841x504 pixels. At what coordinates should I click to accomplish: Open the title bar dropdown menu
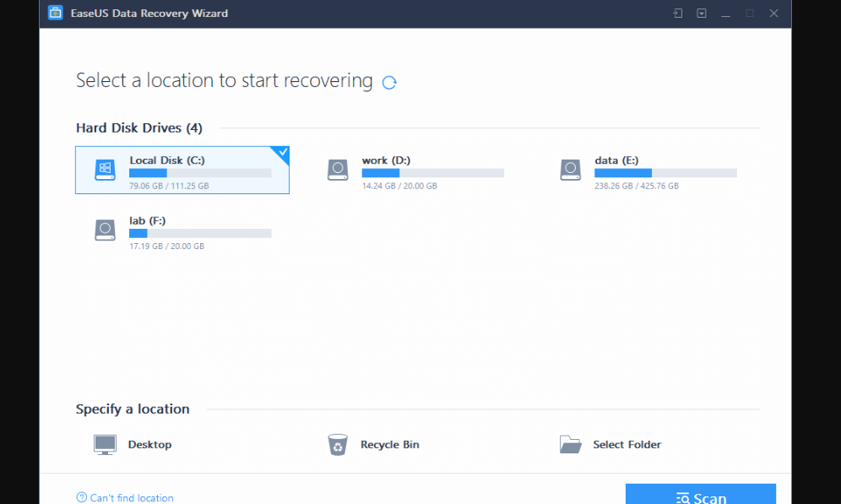702,14
